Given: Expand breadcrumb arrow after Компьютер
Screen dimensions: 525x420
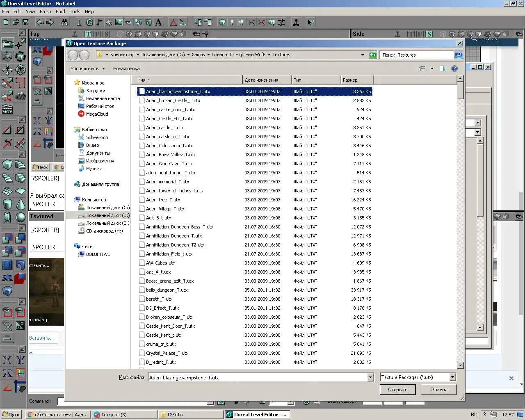Looking at the screenshot, I should [x=138, y=55].
